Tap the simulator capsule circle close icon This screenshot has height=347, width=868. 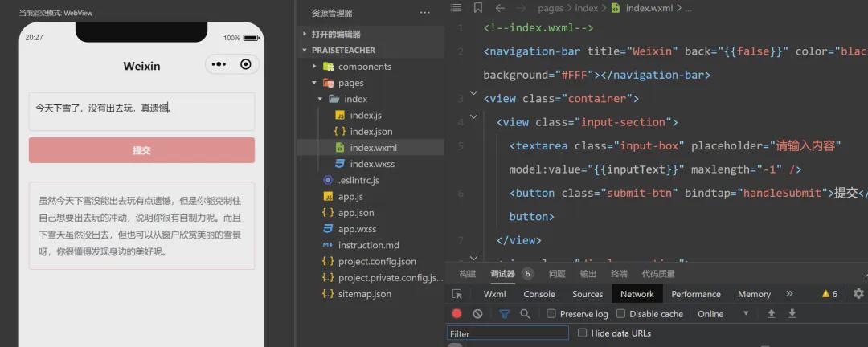coord(246,65)
